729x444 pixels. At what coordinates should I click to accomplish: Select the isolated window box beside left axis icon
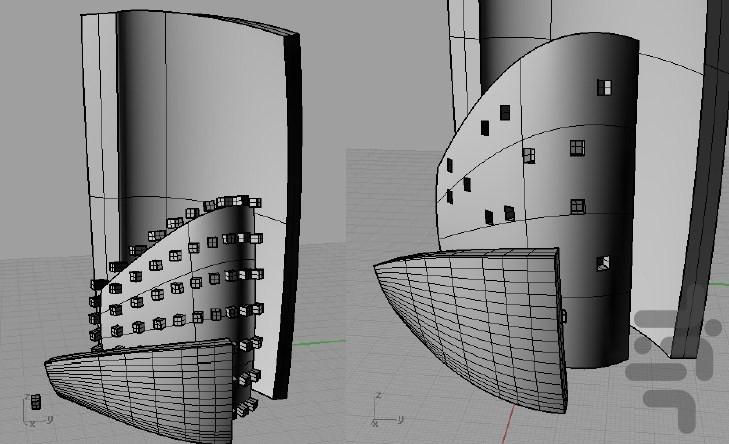click(x=36, y=401)
